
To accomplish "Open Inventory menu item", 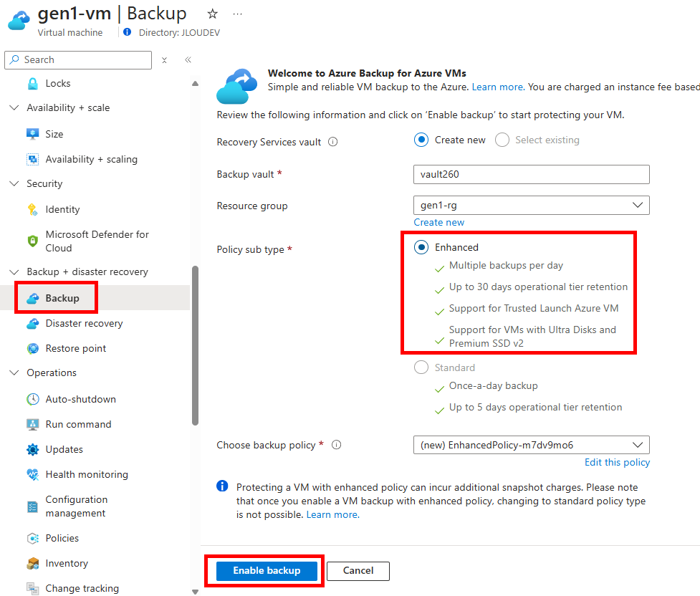I will tap(67, 564).
